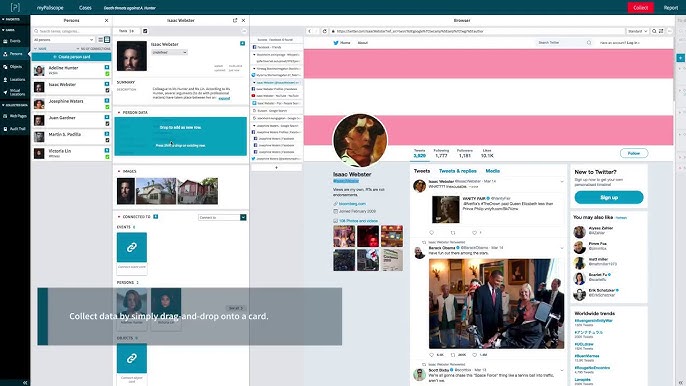Toggle checkbox on Martin S. Padilla card
The image size is (686, 386).
[107, 140]
